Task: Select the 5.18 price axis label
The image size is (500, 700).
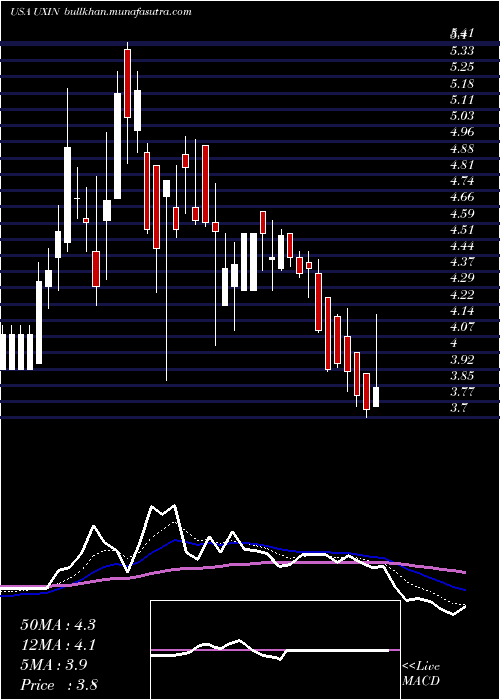Action: click(x=462, y=83)
